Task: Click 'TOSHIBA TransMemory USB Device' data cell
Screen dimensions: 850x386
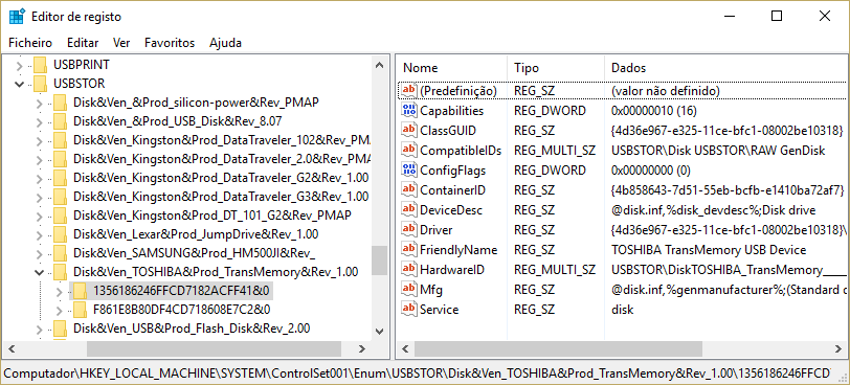Action: click(709, 250)
